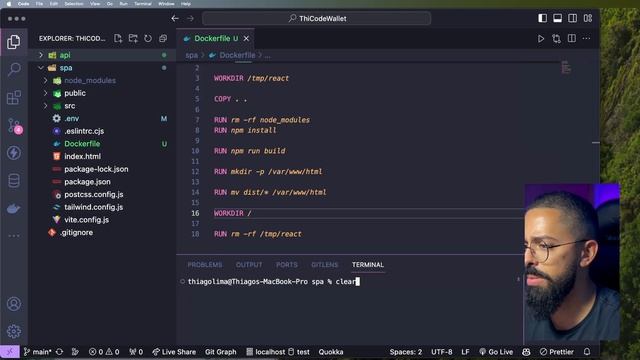Open editor More Actions ellipsis
Screen dimensions: 640x360
(x=587, y=38)
